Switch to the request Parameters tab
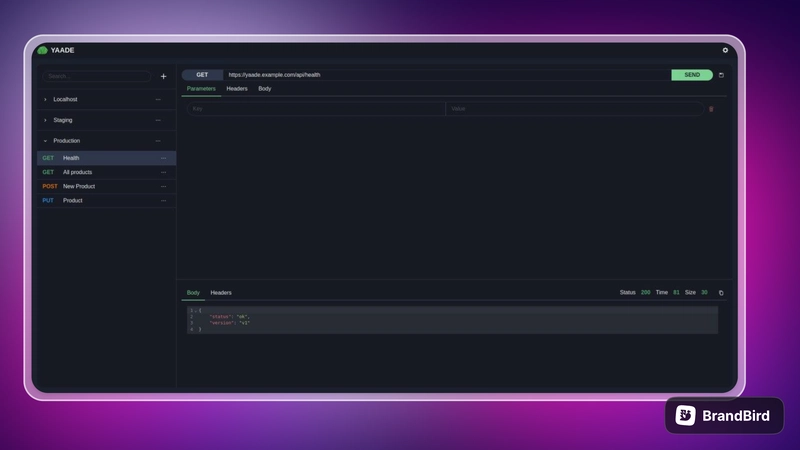The image size is (800, 450). pos(201,89)
